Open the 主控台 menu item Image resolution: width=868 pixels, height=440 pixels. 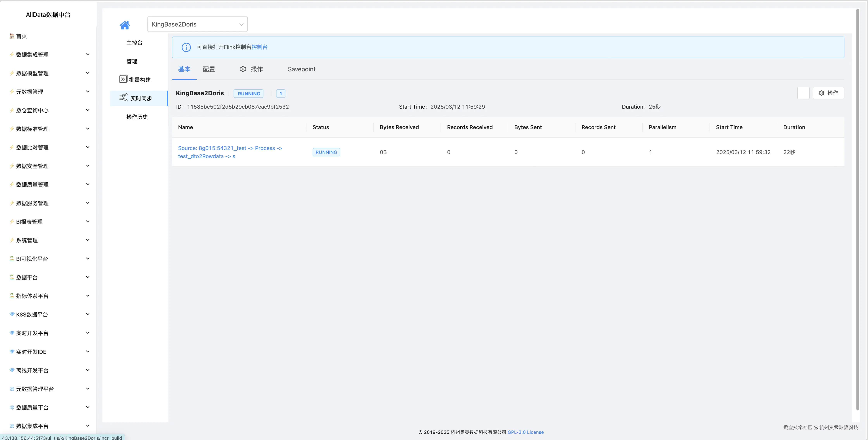coord(134,43)
